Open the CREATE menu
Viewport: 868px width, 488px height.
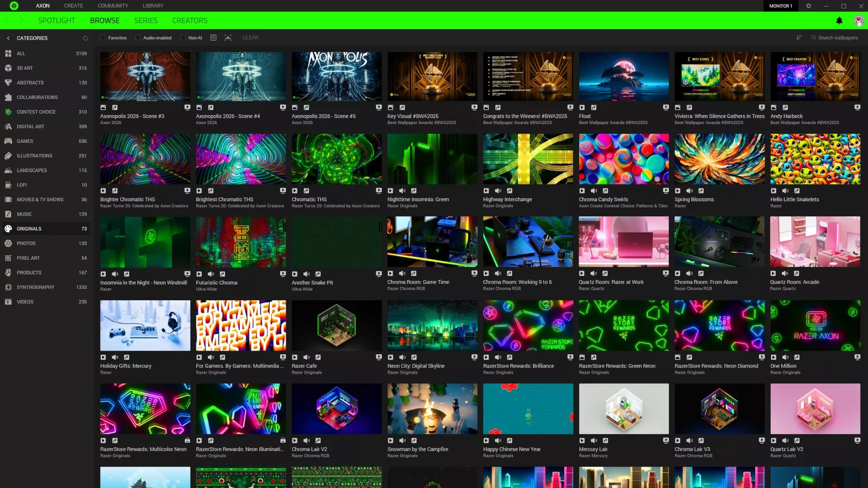point(74,6)
